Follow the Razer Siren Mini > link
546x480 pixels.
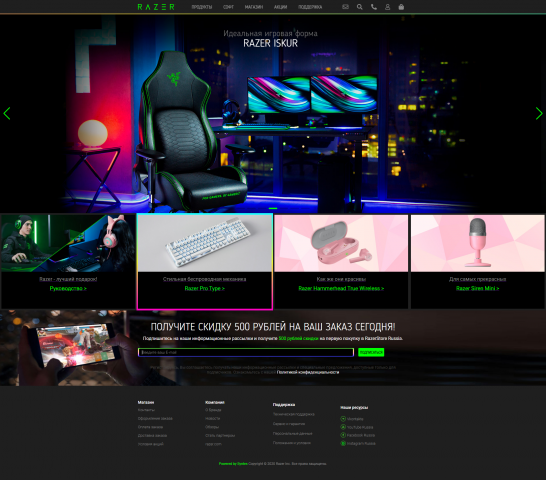[x=478, y=288]
